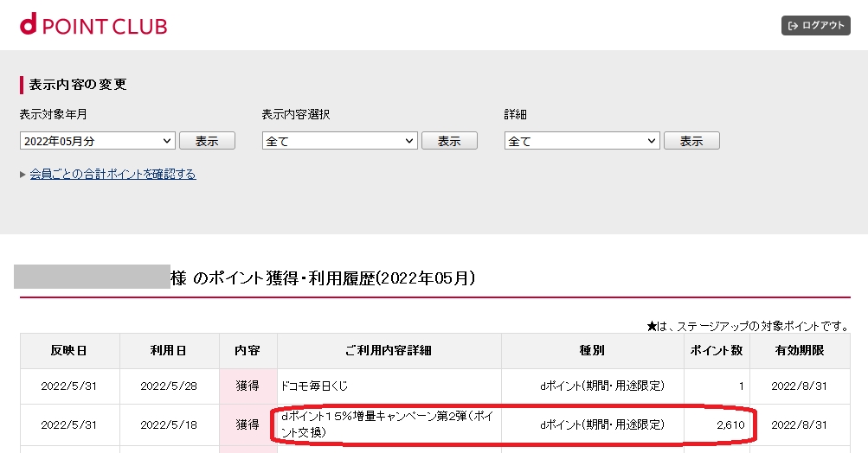Select ドコモ毎日くじ cell
The width and height of the screenshot is (868, 453).
[x=389, y=386]
